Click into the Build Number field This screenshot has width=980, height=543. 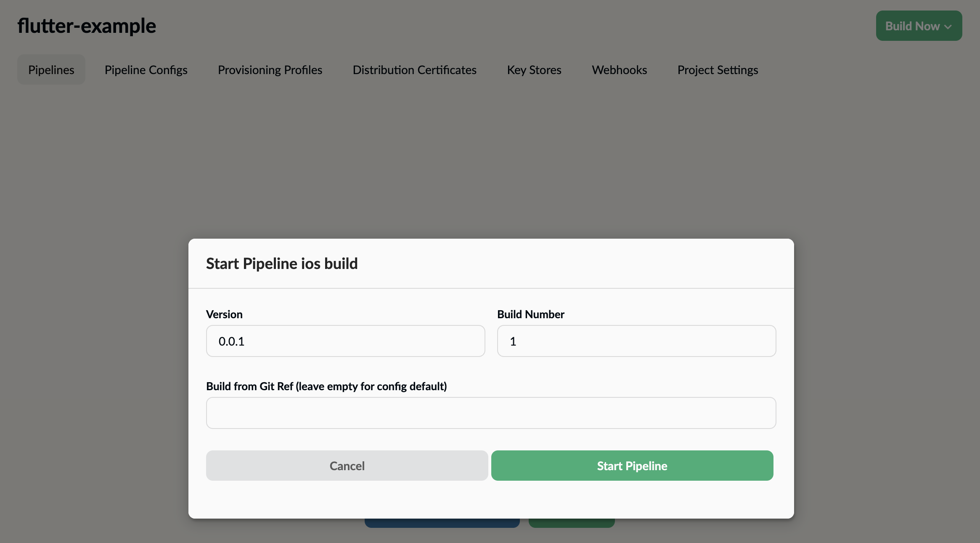pyautogui.click(x=636, y=341)
